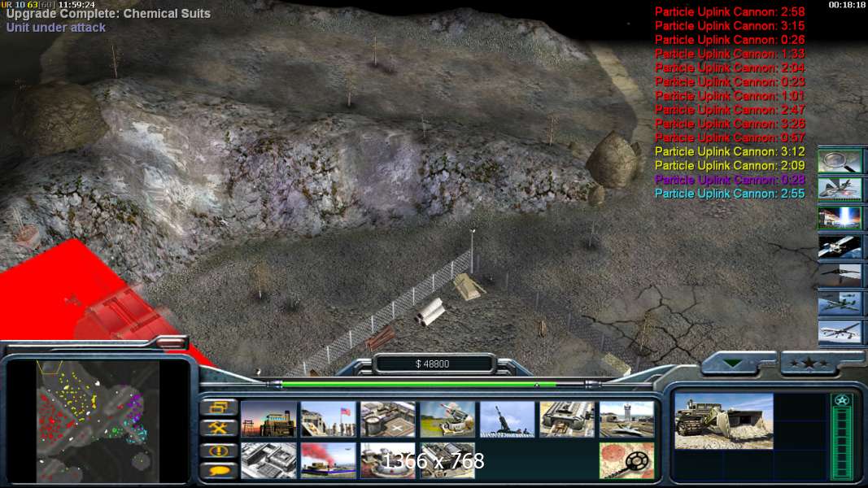This screenshot has width=868, height=488.
Task: Click the Unit under attack message
Action: pyautogui.click(x=56, y=28)
